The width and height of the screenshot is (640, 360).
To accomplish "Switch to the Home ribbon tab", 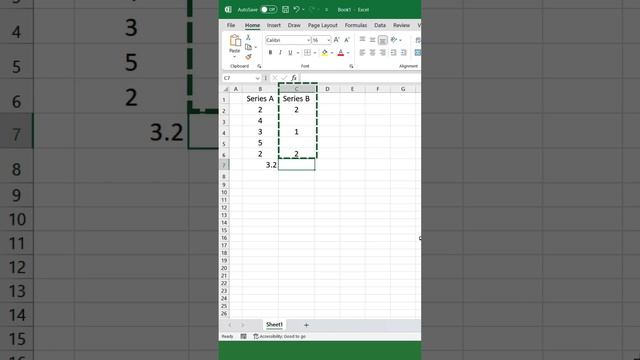I will click(x=252, y=25).
